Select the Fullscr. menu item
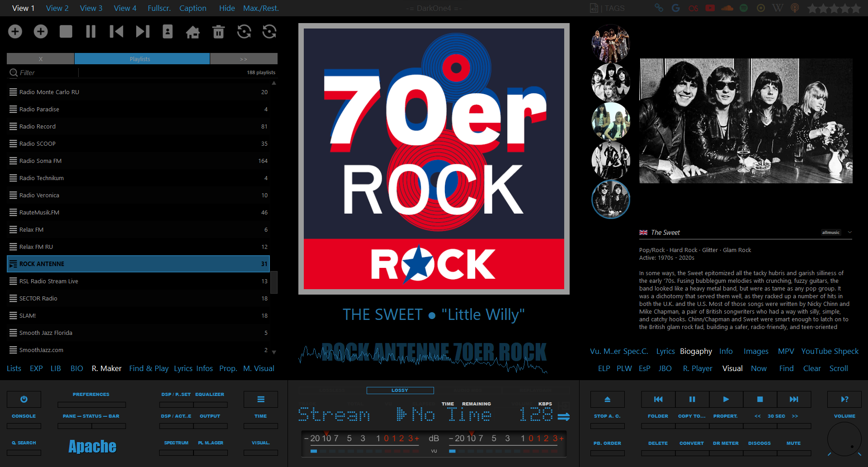 [x=159, y=8]
